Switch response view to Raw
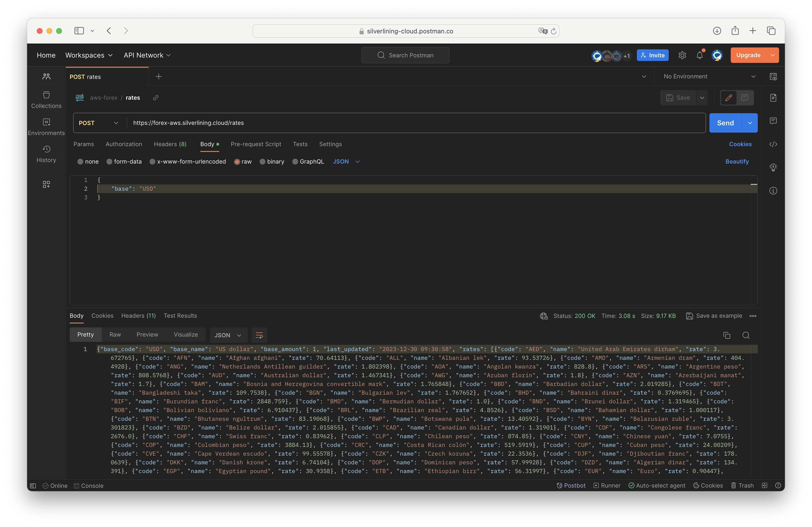 click(x=115, y=335)
